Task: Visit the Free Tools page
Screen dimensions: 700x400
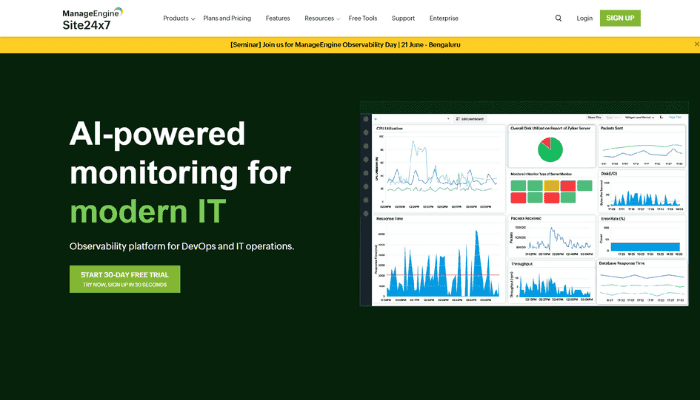Action: pos(362,18)
